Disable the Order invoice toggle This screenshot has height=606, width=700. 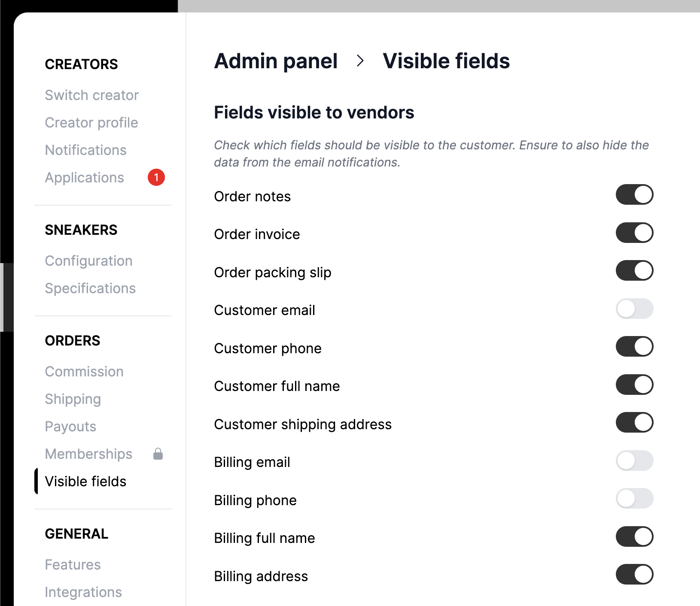click(x=634, y=233)
